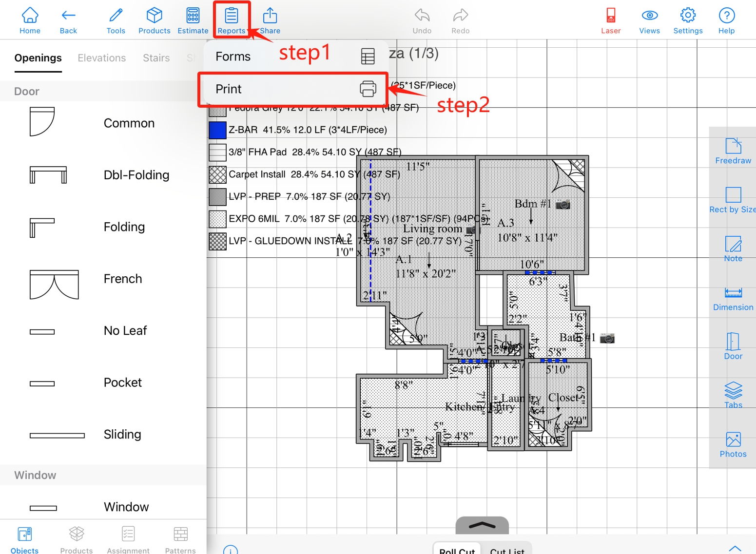Image resolution: width=756 pixels, height=554 pixels.
Task: Select the Common door type
Action: (103, 123)
